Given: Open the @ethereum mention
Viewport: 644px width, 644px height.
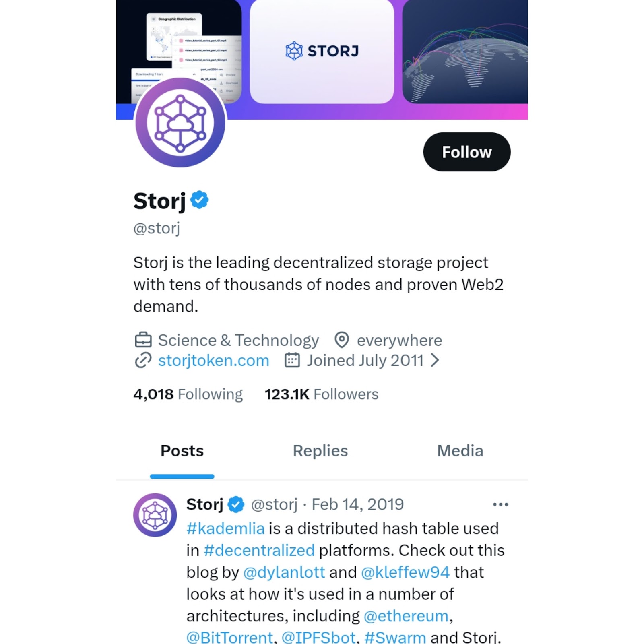Looking at the screenshot, I should [x=406, y=616].
